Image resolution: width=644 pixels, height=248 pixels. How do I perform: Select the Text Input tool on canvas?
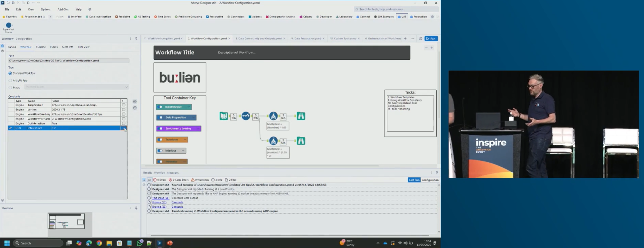click(x=224, y=116)
